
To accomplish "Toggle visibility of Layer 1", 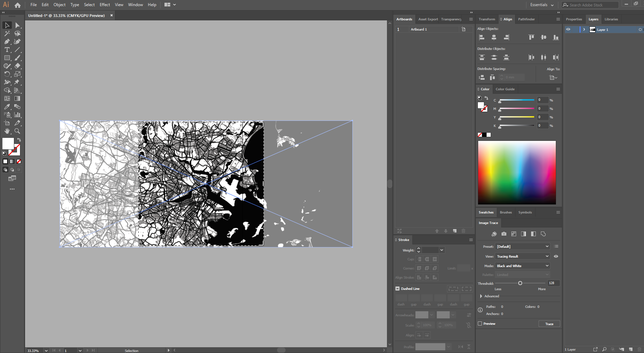I will point(568,30).
